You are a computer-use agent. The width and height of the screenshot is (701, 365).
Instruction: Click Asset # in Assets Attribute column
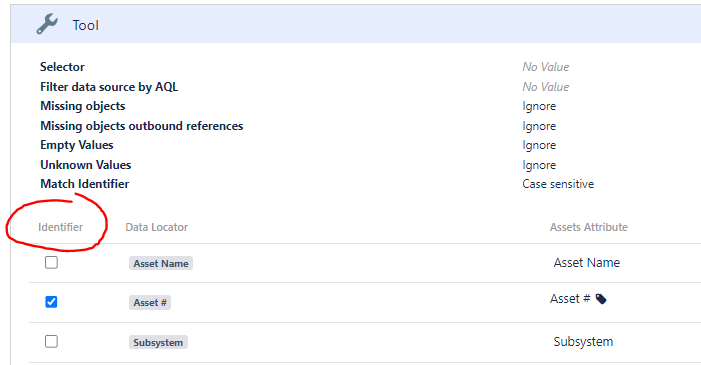(x=570, y=299)
